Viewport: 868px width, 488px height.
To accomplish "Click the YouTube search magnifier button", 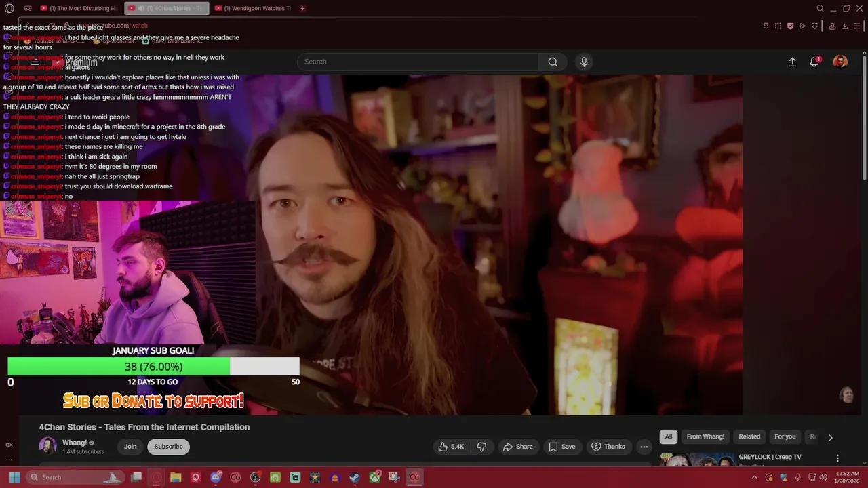I will tap(553, 62).
